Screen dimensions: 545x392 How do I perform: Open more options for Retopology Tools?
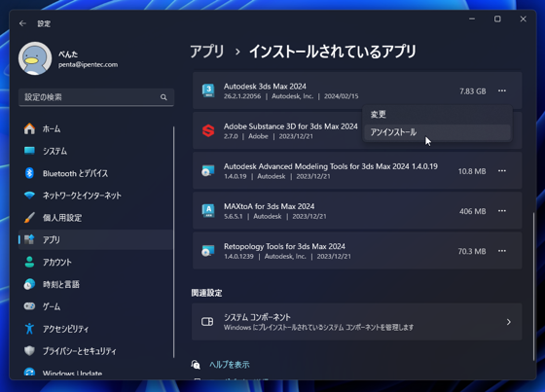[x=502, y=251]
